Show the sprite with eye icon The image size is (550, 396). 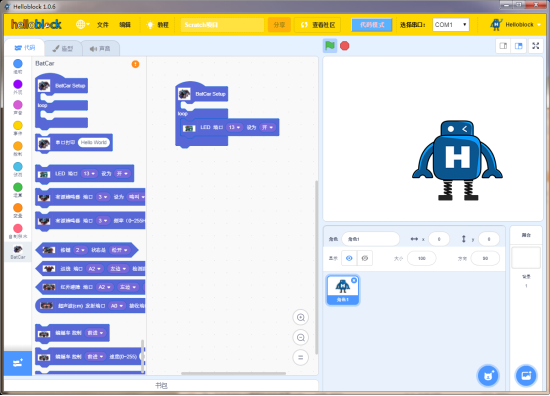[x=349, y=258]
